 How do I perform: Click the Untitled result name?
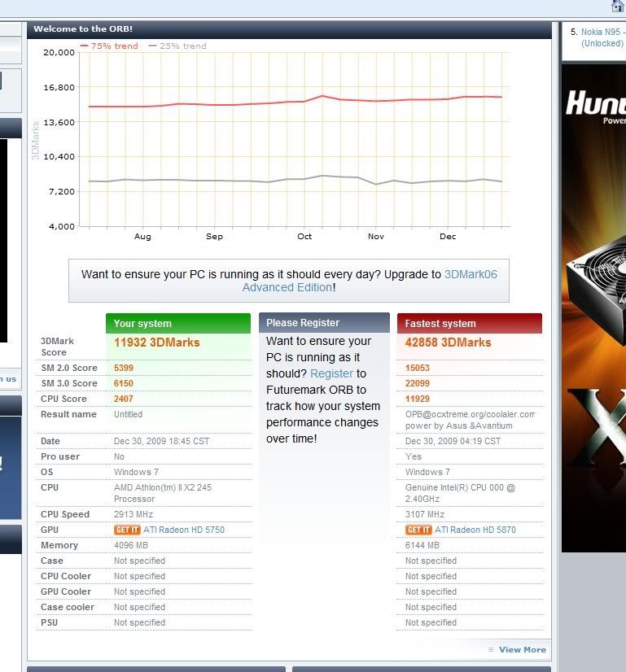pyautogui.click(x=128, y=414)
